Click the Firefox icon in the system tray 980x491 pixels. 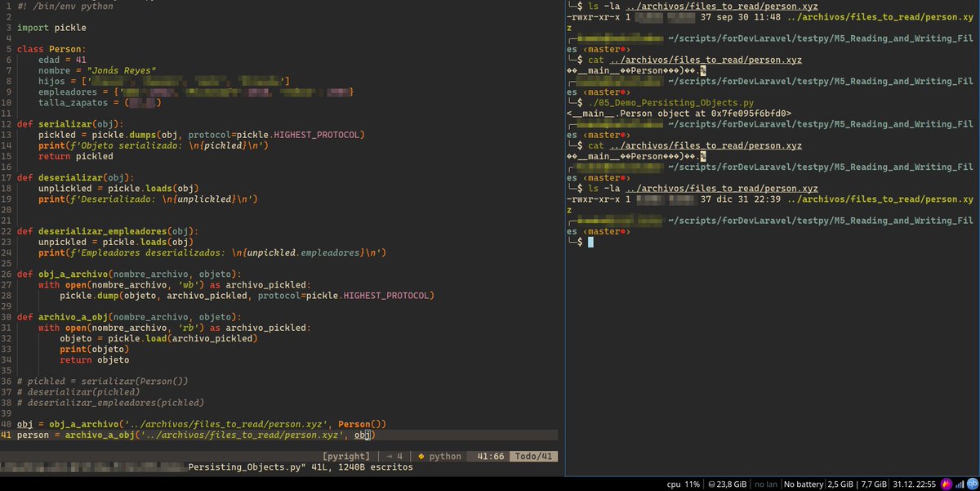[947, 484]
